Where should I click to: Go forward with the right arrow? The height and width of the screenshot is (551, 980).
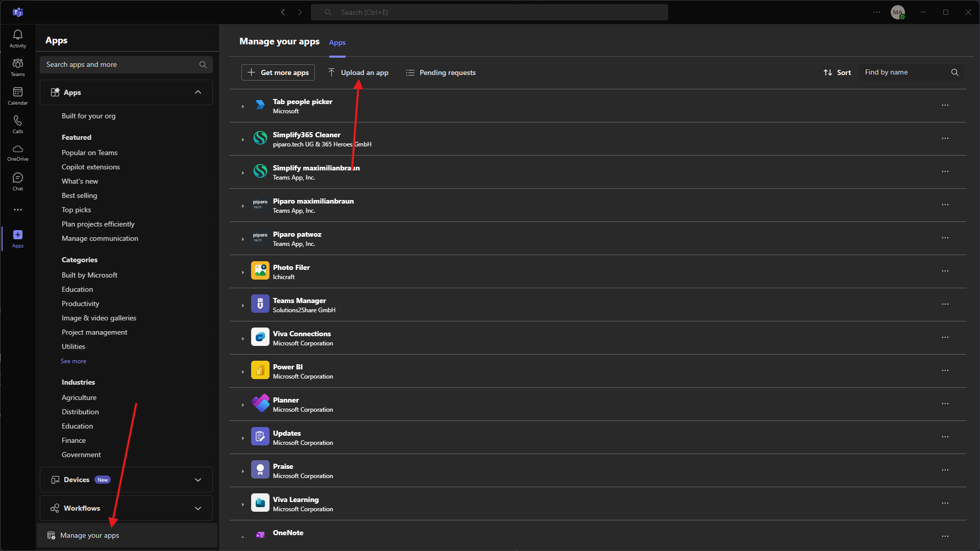300,12
